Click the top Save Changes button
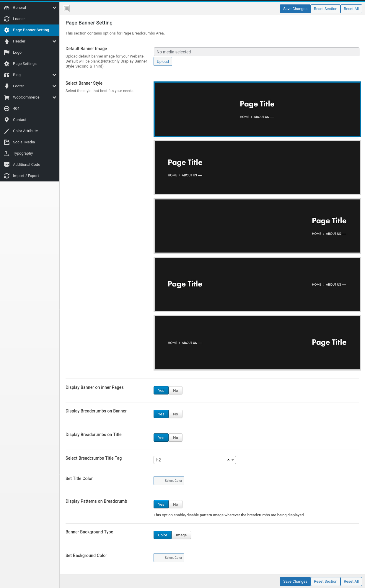Viewport: 365px width, 588px height. pyautogui.click(x=295, y=9)
